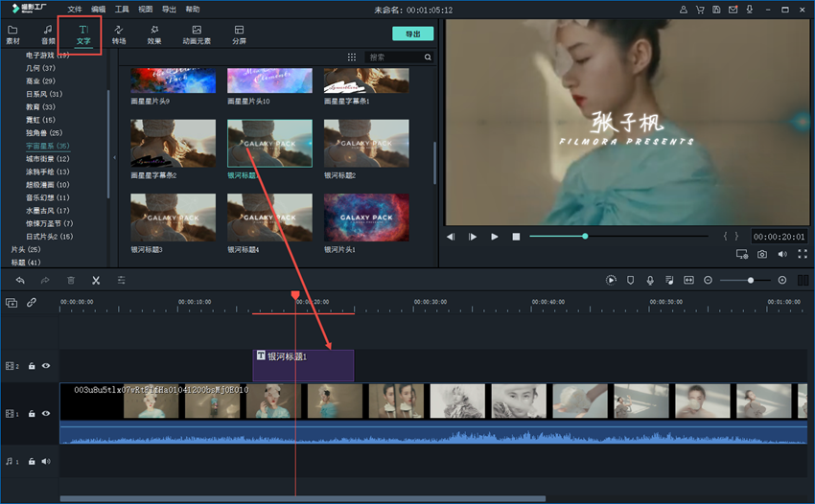
Task: Collapse the left category panel with the arrow
Action: (114, 156)
